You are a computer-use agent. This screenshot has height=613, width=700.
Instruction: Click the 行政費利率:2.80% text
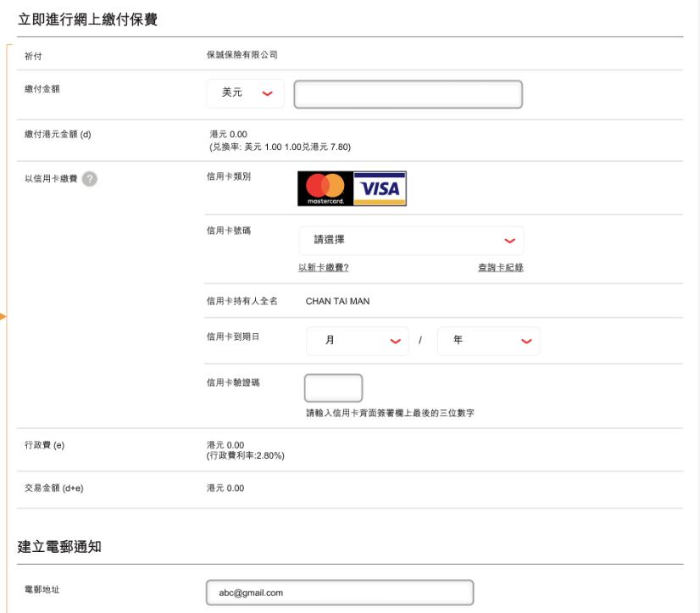tap(246, 455)
